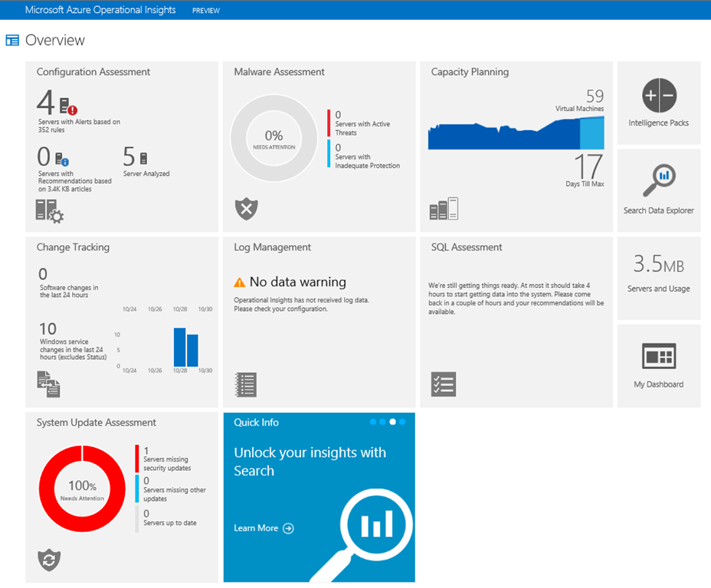Open the Malware Assessment shield icon

click(x=246, y=209)
